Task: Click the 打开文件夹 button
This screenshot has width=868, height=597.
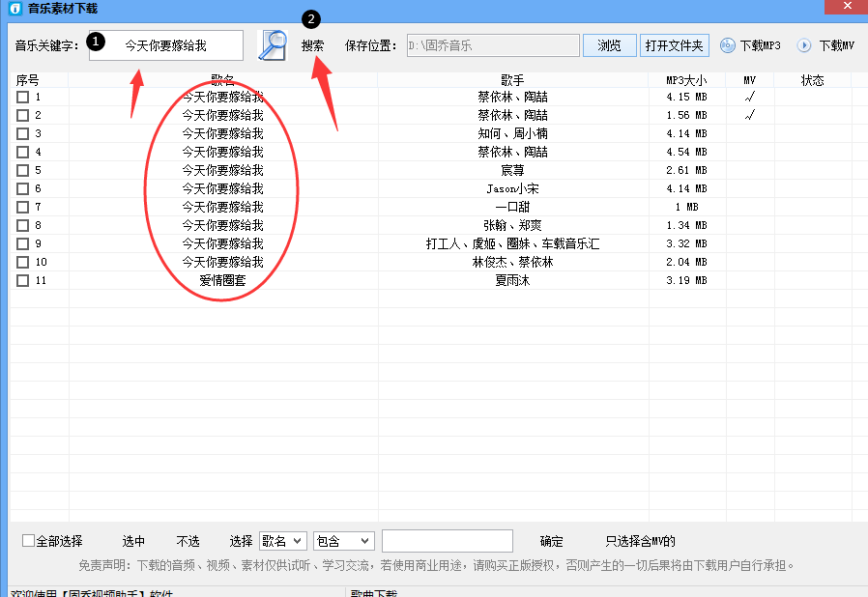Action: click(673, 44)
